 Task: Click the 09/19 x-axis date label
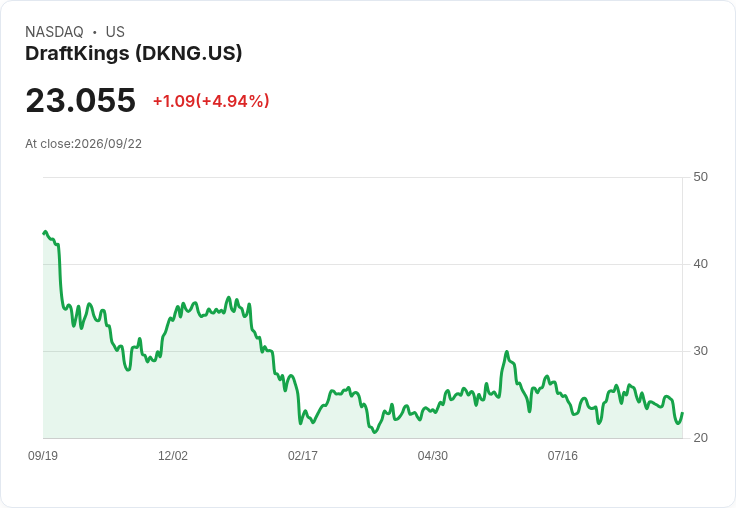[x=43, y=456]
